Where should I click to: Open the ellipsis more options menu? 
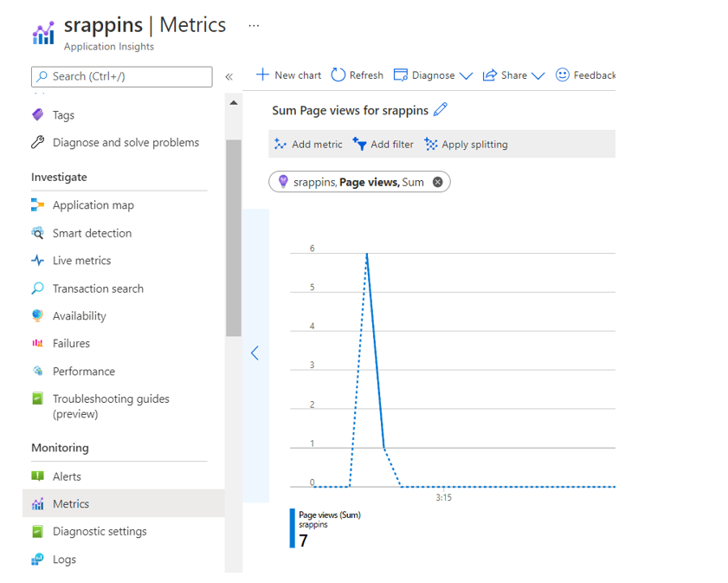click(254, 25)
